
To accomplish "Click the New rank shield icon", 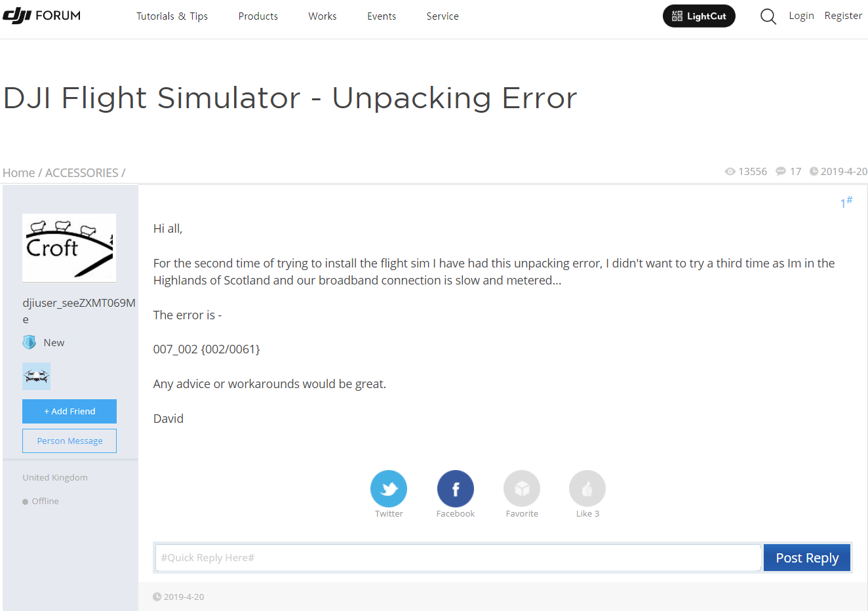I will (30, 342).
